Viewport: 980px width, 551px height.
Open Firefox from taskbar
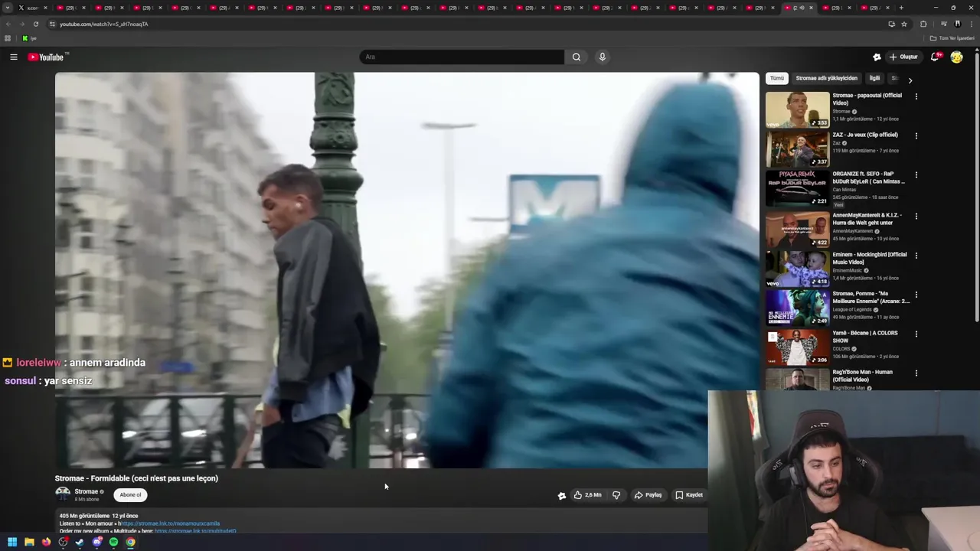coord(46,542)
